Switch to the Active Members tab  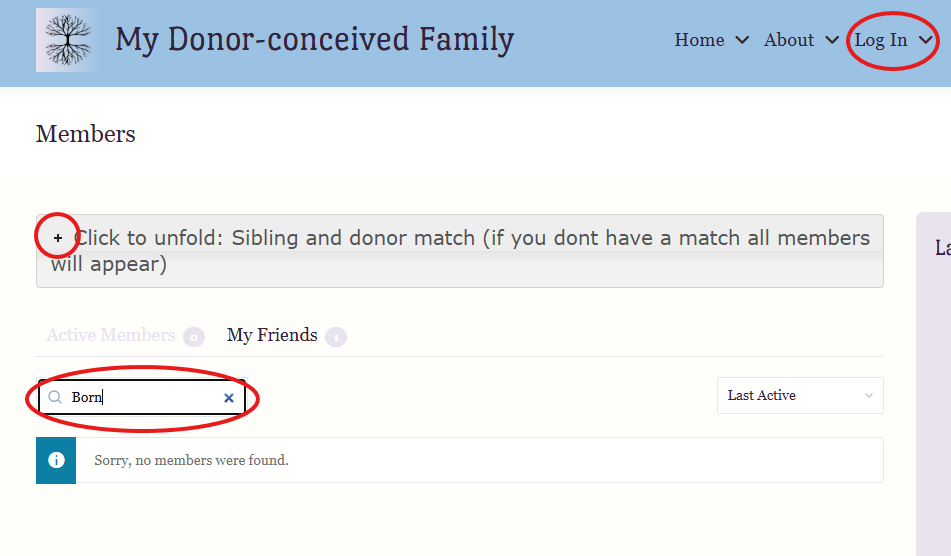tap(111, 335)
